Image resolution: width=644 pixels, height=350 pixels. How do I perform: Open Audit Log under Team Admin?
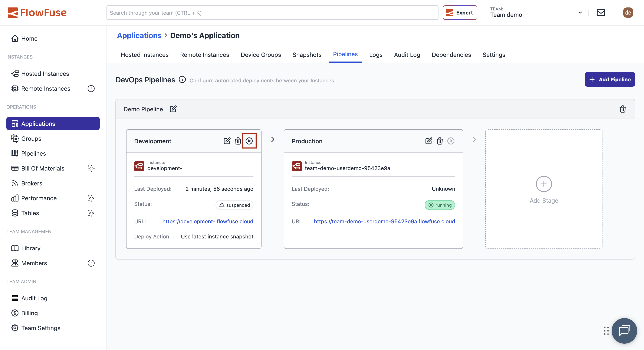pyautogui.click(x=53, y=298)
